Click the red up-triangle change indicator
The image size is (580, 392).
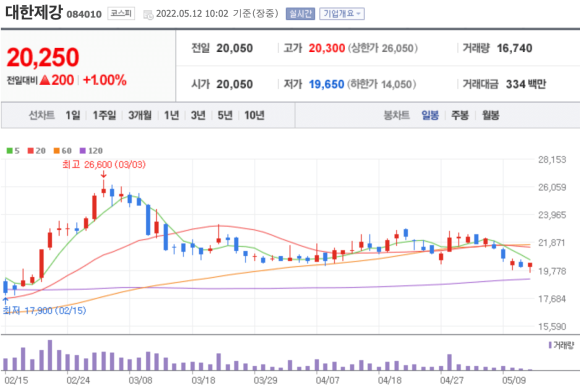point(44,80)
